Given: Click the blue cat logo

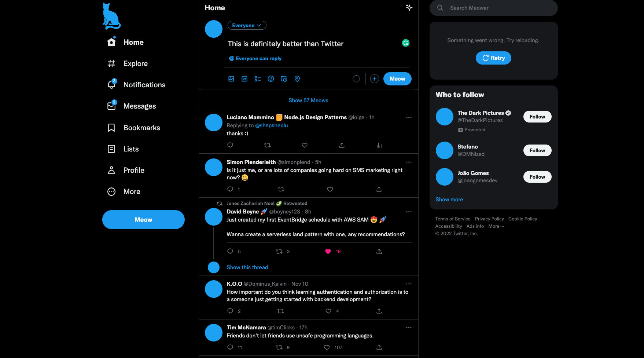Looking at the screenshot, I should [111, 16].
